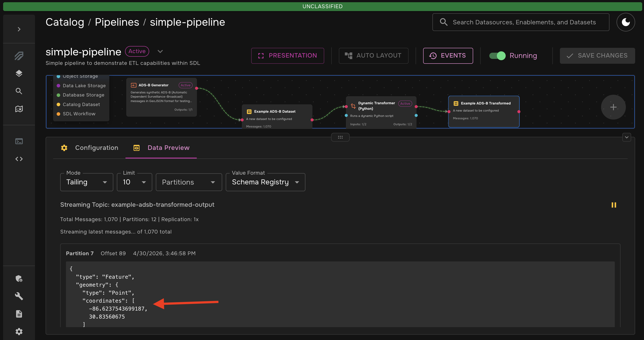This screenshot has width=644, height=340.
Task: Click the Active status badge by the pipeline title
Action: click(137, 51)
